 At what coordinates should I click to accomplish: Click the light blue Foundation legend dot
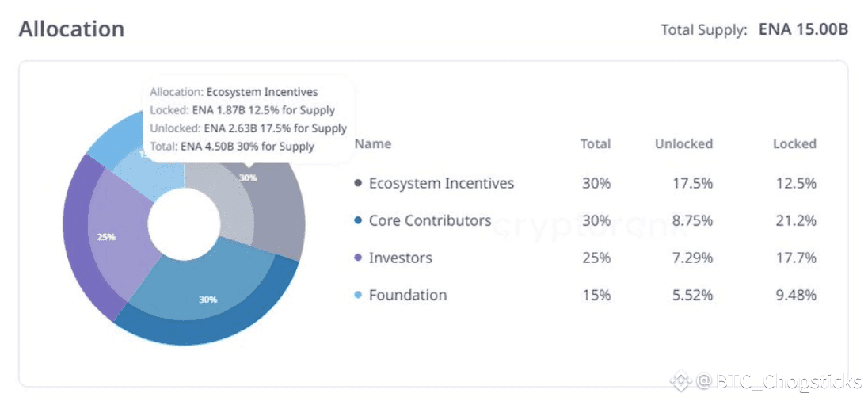[359, 296]
